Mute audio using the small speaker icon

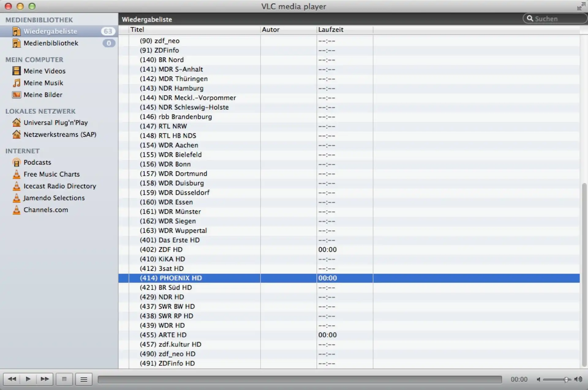point(538,380)
